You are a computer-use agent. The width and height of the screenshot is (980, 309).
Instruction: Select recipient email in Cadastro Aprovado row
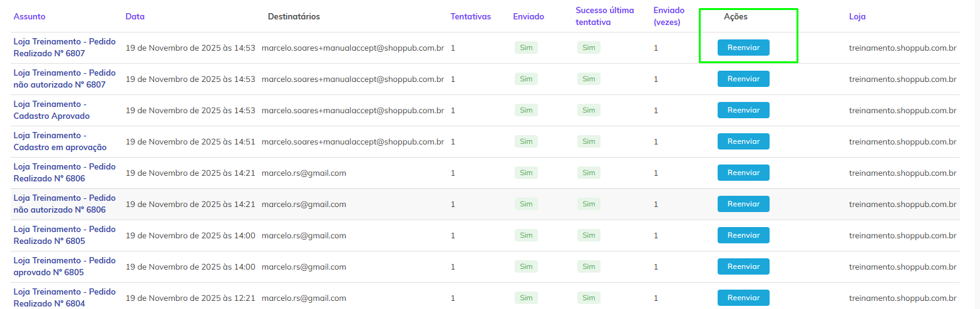353,110
